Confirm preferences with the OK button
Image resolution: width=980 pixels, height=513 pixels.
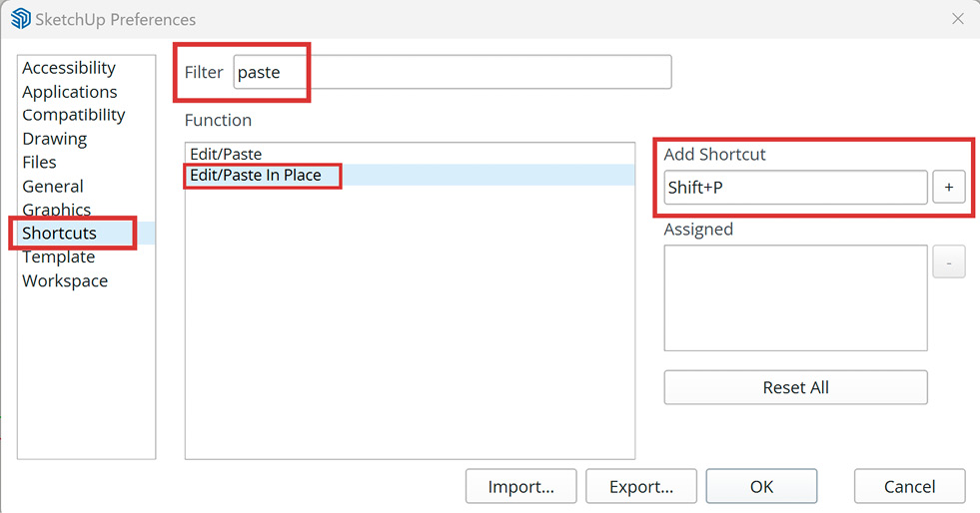click(x=761, y=486)
